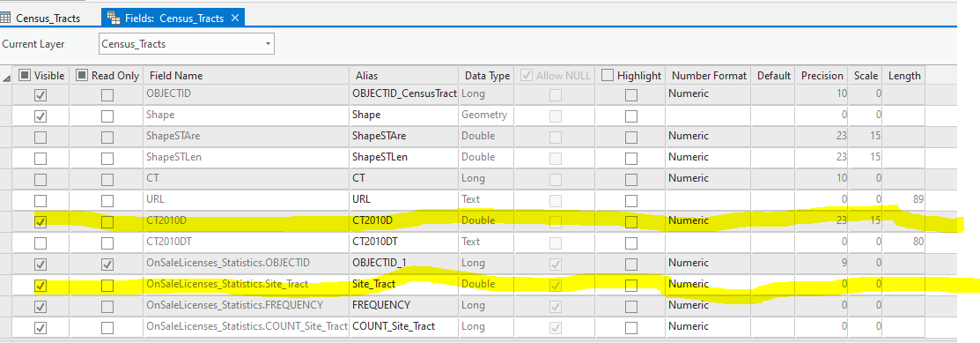Toggle Highlight checkbox for OBJECTID row

[631, 95]
